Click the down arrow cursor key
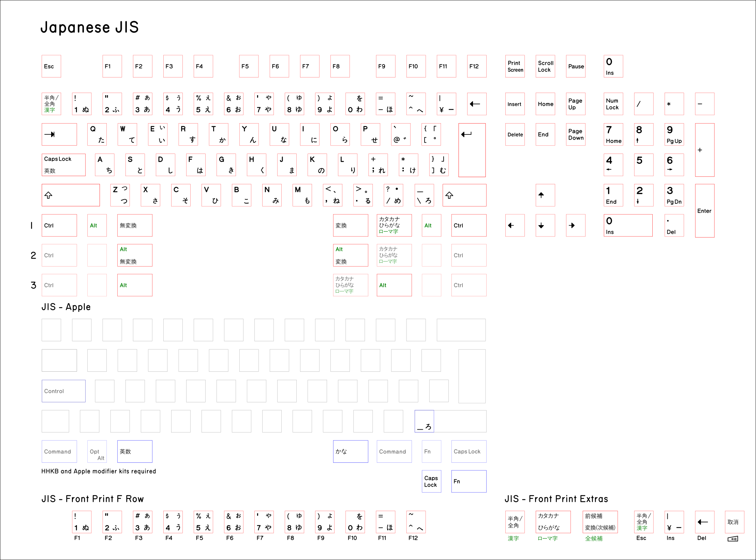Screen dimensions: 756x560 pos(545,226)
